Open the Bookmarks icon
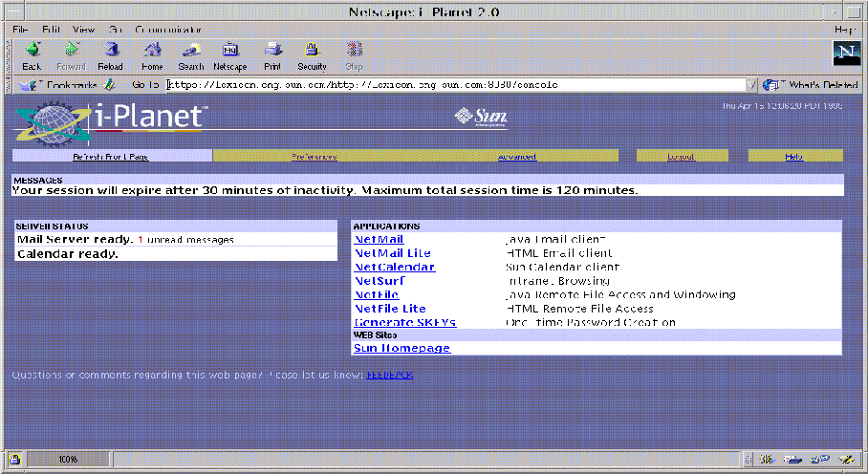 tap(28, 85)
